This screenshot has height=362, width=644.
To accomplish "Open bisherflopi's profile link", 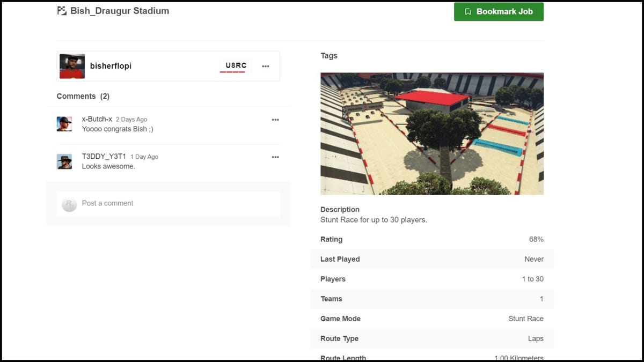I will click(111, 65).
